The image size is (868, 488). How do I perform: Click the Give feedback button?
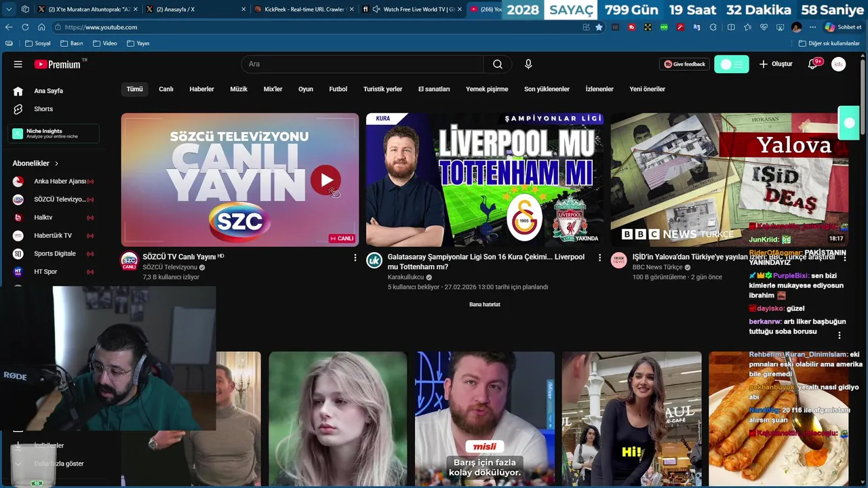pyautogui.click(x=684, y=64)
